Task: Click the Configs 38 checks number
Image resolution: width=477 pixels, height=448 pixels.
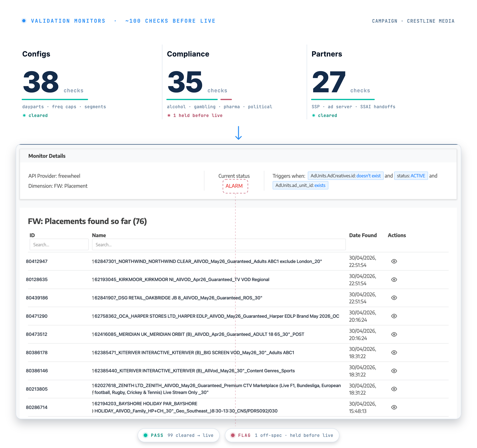Action: coord(41,82)
